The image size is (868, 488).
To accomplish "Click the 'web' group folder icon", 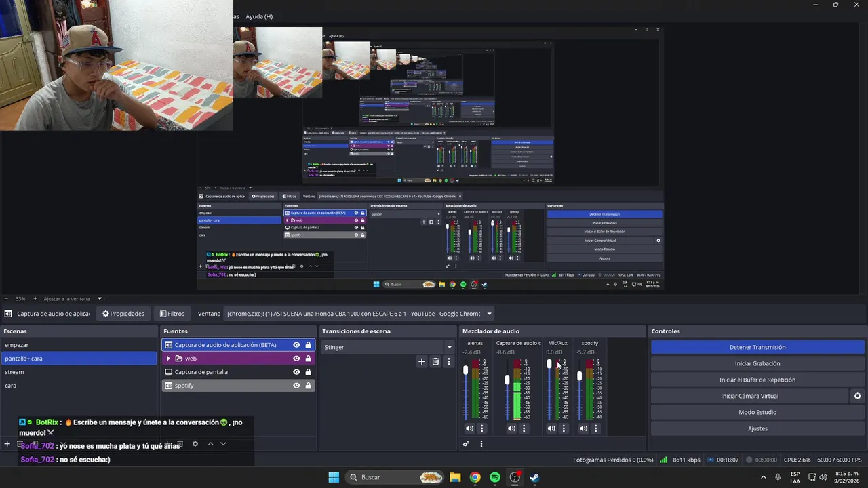I will pos(179,359).
